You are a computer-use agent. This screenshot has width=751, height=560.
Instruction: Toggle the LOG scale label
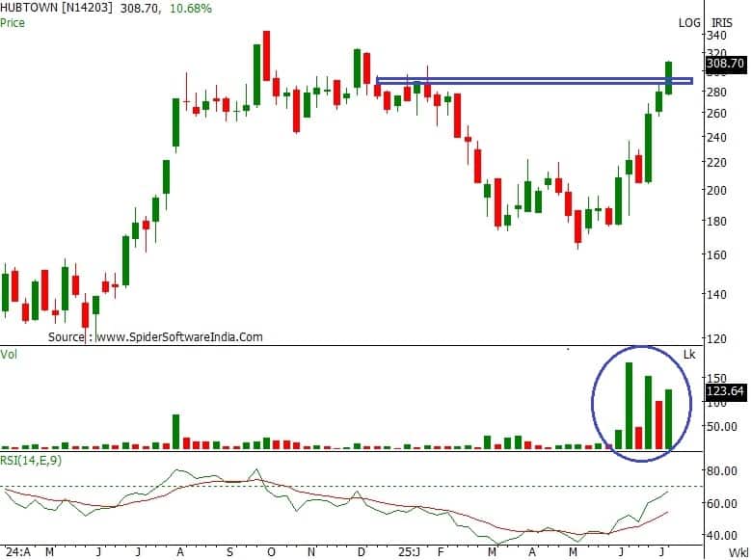tap(689, 22)
